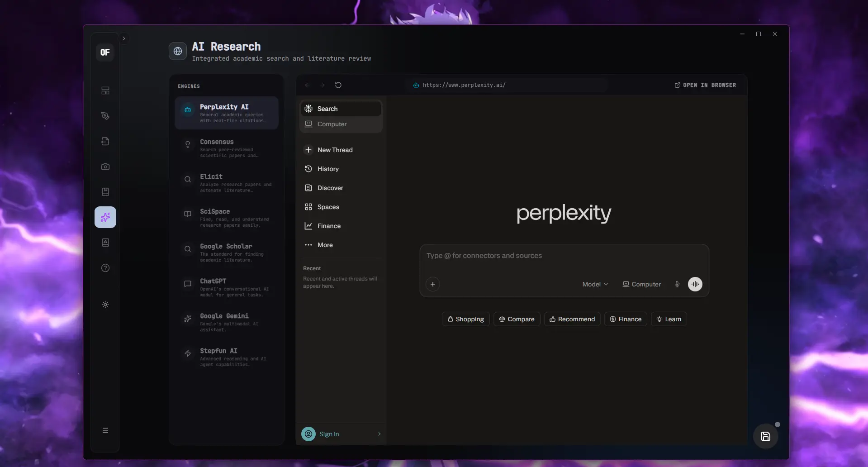Viewport: 868px width, 467px height.
Task: Select the Stepfun AI engine
Action: [227, 357]
